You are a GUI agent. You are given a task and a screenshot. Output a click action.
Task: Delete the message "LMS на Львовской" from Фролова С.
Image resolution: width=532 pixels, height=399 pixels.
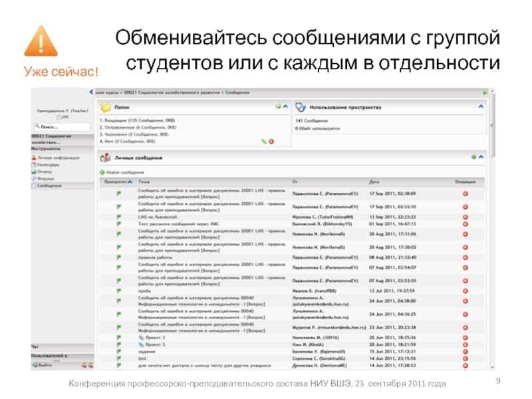pos(465,217)
